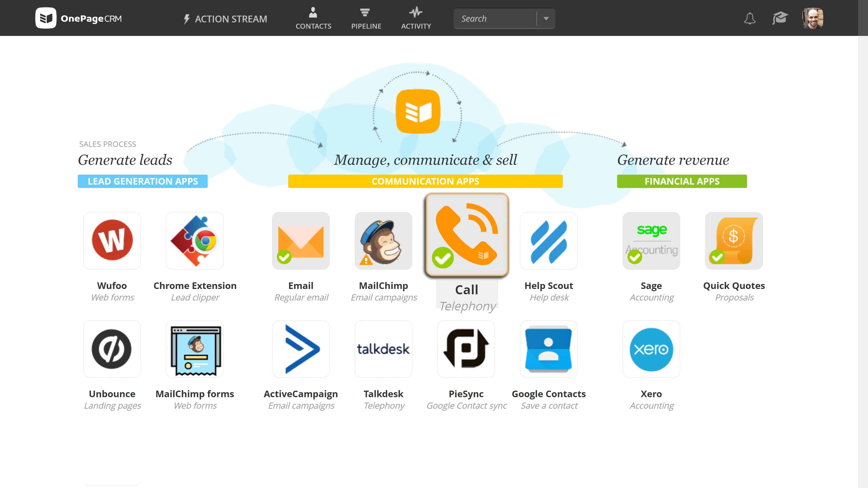Open the Email integration icon
The image size is (868, 488).
[301, 240]
